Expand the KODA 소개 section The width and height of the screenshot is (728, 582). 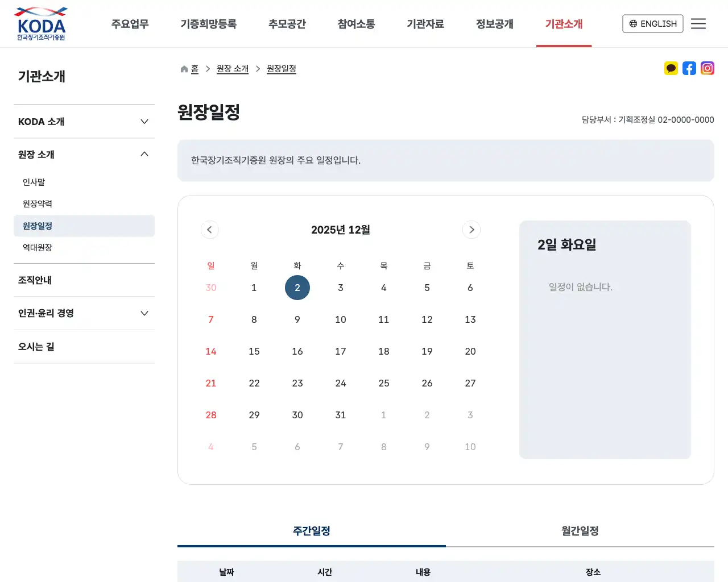pyautogui.click(x=84, y=121)
